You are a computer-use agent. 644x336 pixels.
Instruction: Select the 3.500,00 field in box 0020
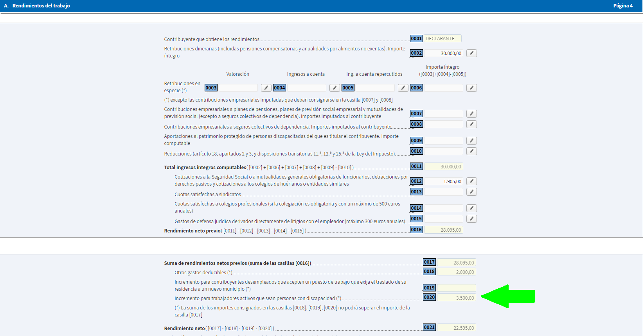tap(456, 298)
